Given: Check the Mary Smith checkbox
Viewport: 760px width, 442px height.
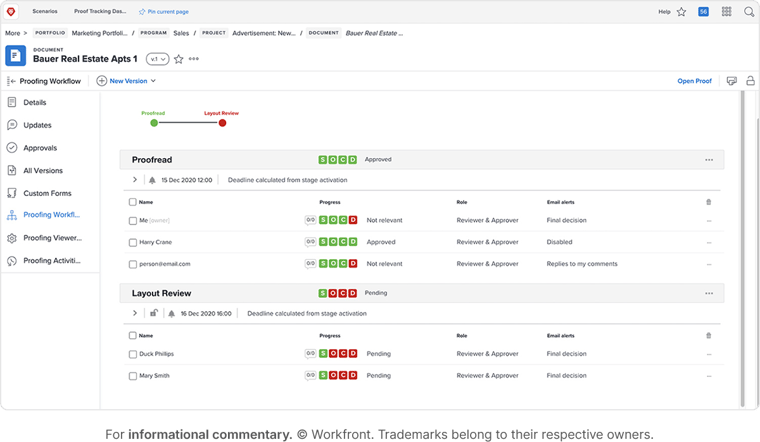Looking at the screenshot, I should tap(133, 376).
